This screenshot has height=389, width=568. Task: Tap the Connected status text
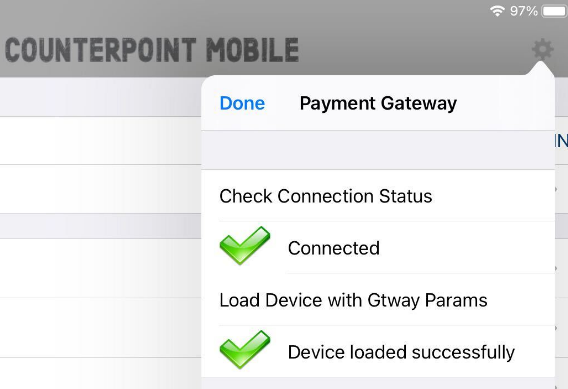tap(334, 248)
